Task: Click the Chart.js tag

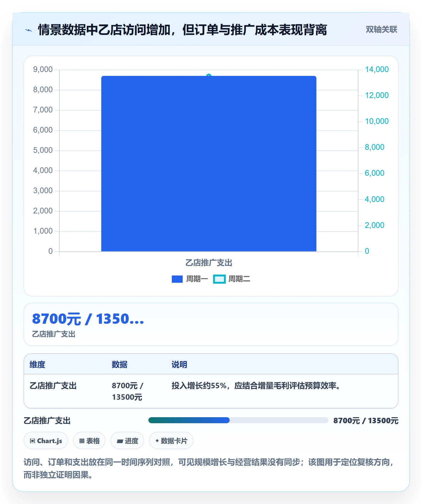Action: point(46,440)
